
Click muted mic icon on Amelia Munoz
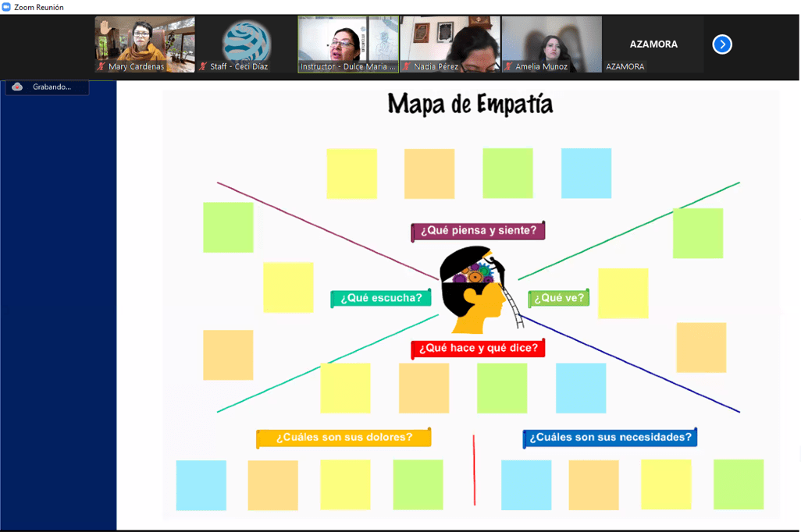click(x=508, y=67)
